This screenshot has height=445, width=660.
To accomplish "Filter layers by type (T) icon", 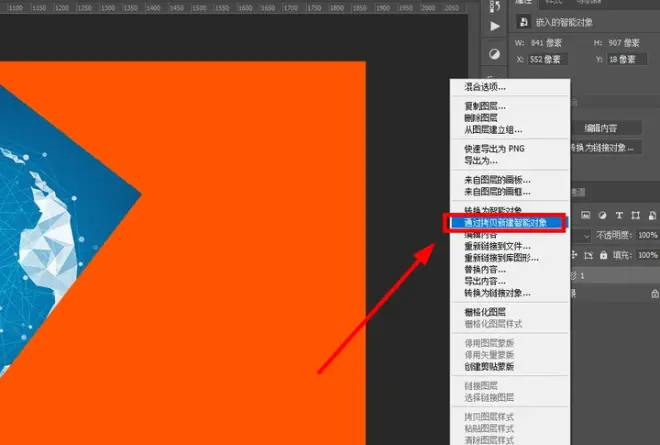I will coord(619,215).
